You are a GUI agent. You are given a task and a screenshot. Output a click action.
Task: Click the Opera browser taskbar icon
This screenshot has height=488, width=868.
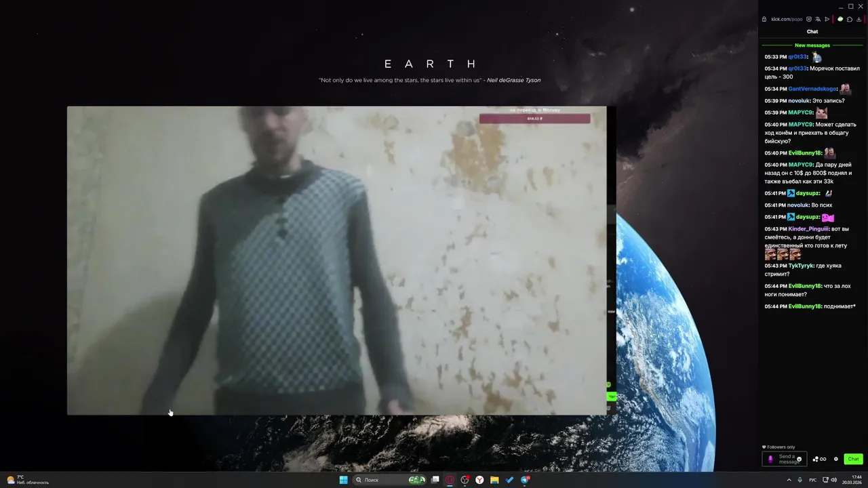coord(450,480)
